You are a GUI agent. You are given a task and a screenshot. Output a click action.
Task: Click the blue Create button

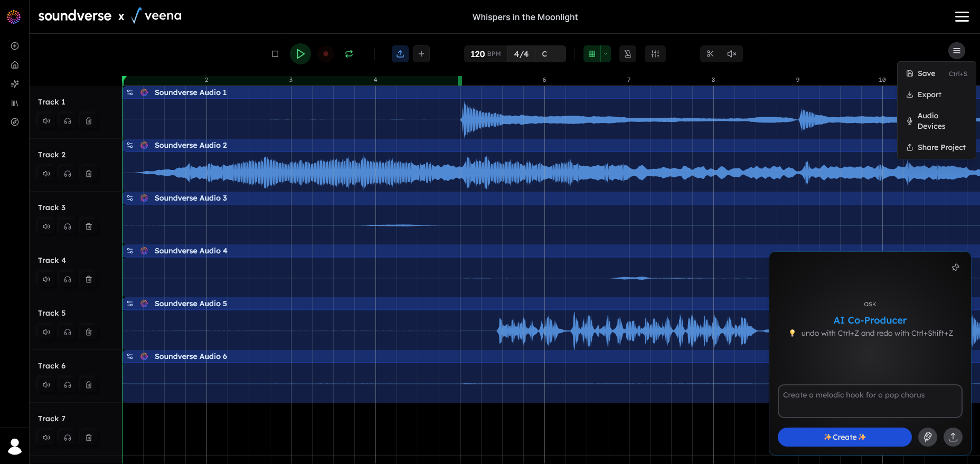pos(844,437)
